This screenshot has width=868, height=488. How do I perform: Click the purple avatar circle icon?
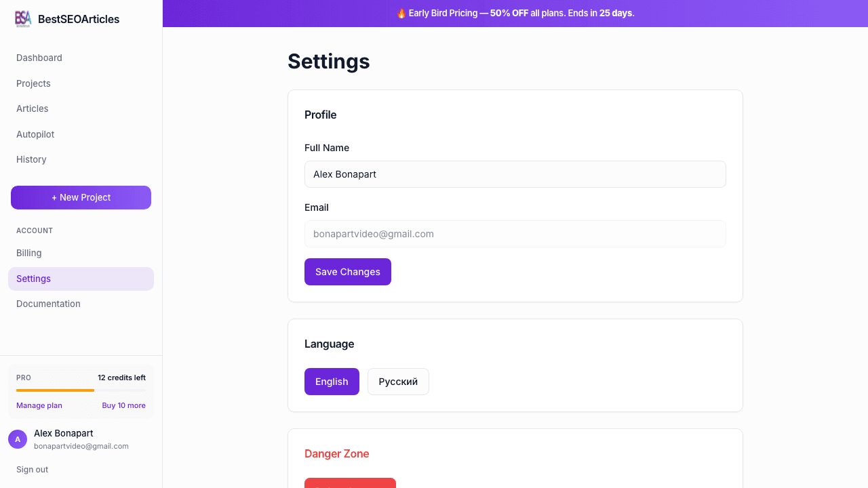[17, 439]
